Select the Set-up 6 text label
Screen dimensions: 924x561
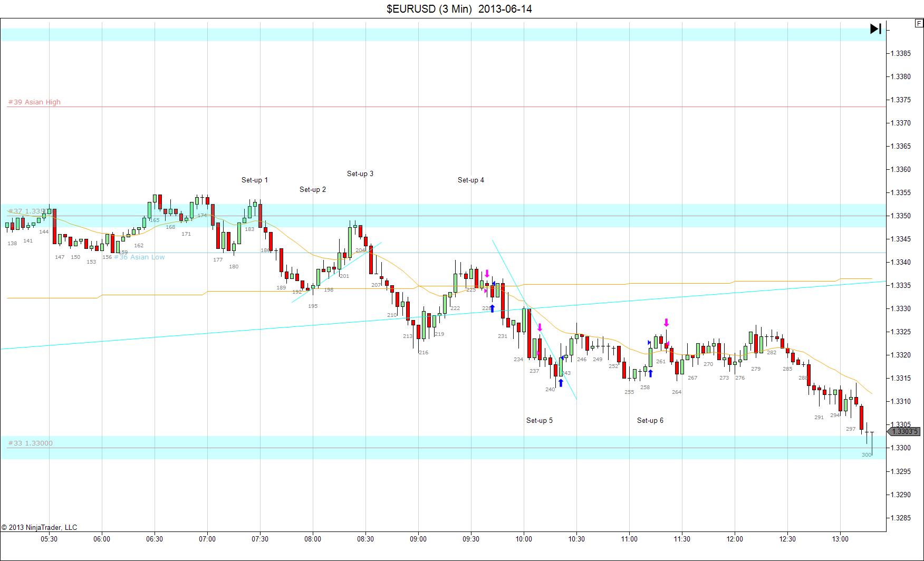(650, 420)
